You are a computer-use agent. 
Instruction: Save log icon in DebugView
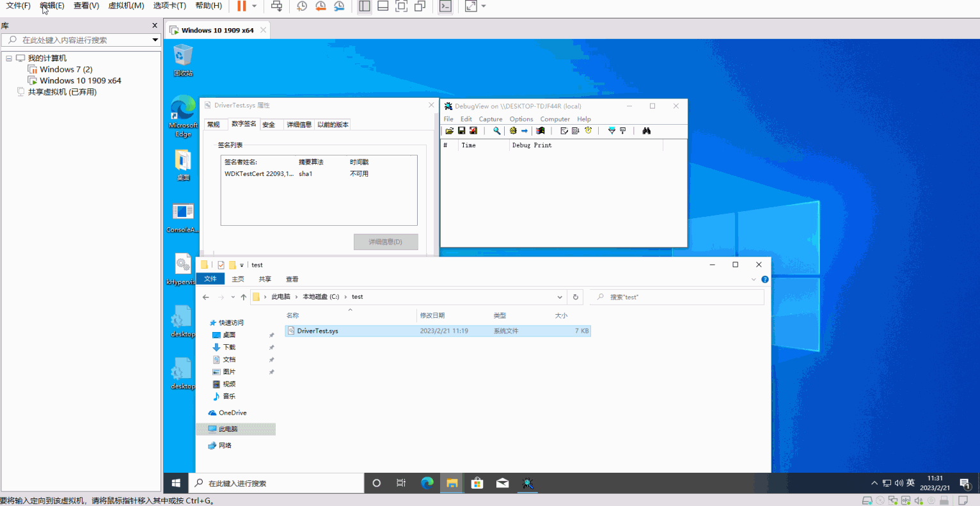(461, 130)
